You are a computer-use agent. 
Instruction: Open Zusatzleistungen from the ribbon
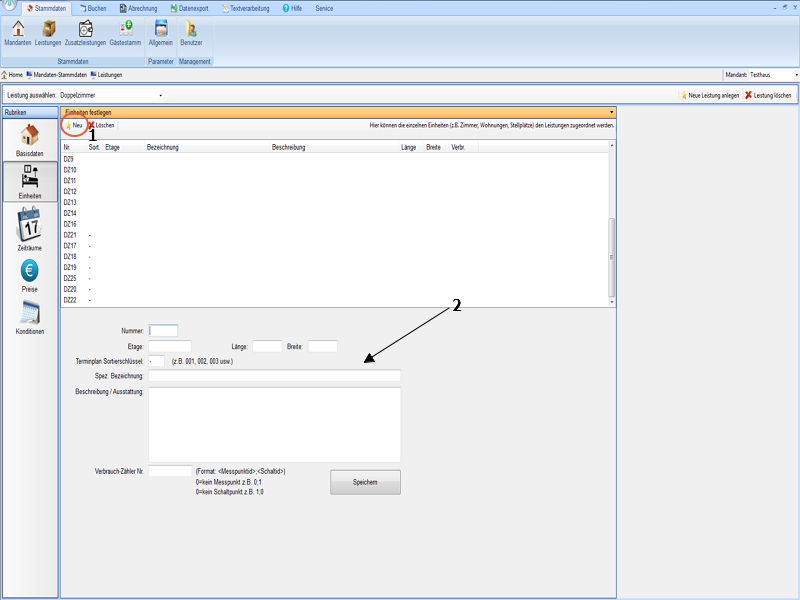(x=86, y=32)
